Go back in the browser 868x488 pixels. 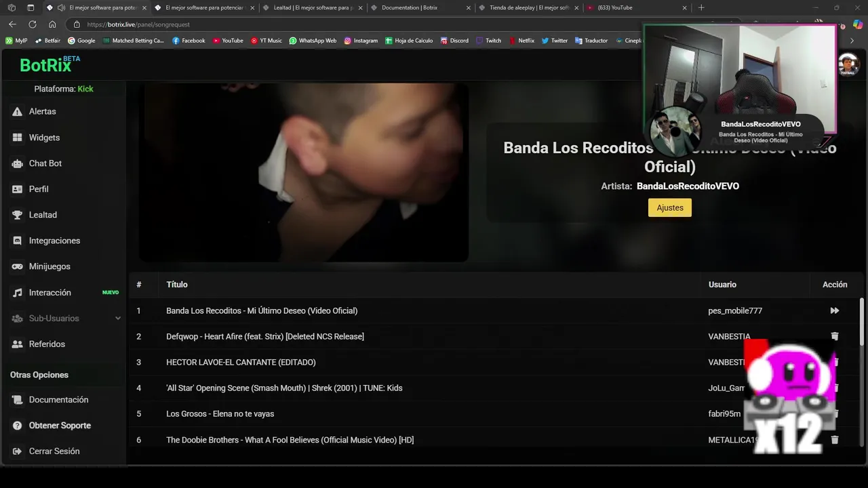click(x=12, y=24)
